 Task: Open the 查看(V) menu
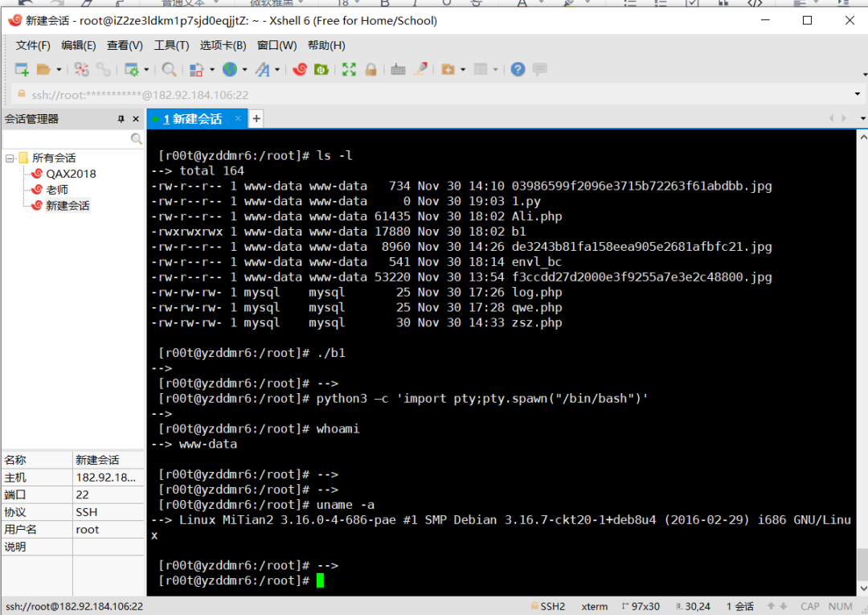(125, 45)
